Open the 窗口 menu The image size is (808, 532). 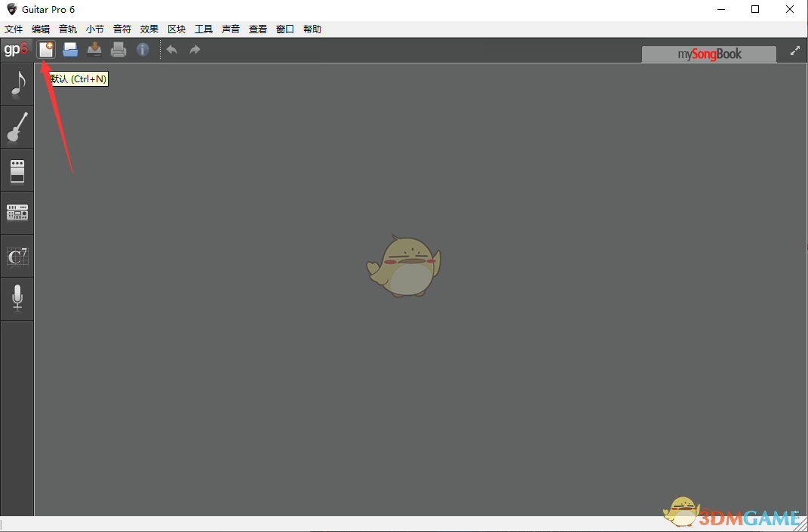tap(285, 29)
